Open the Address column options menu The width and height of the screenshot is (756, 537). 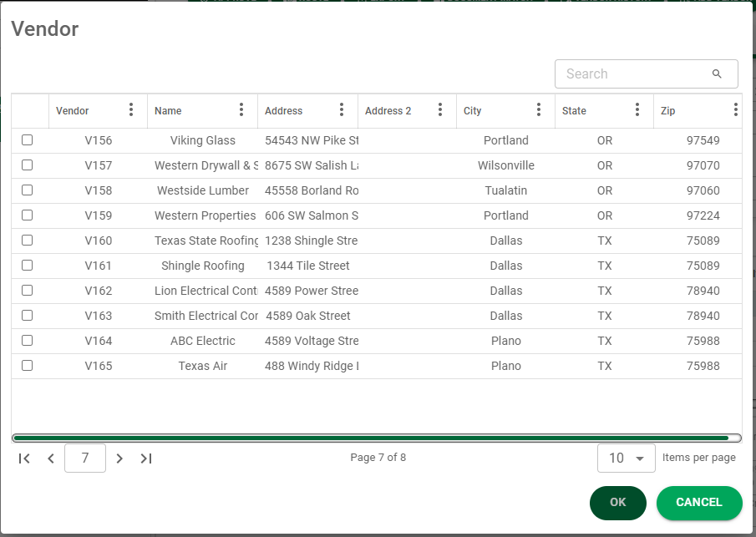[x=342, y=110]
